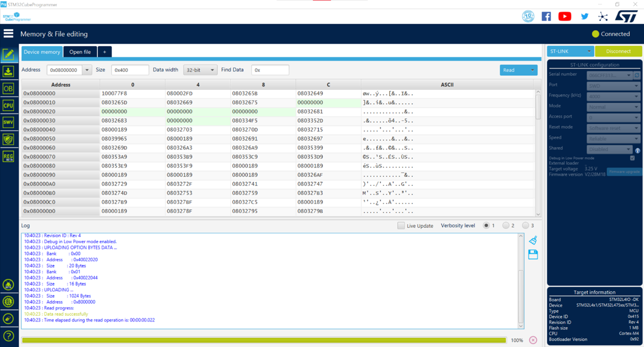Open the Speed Reliable dropdown
This screenshot has width=644, height=347.
613,138
